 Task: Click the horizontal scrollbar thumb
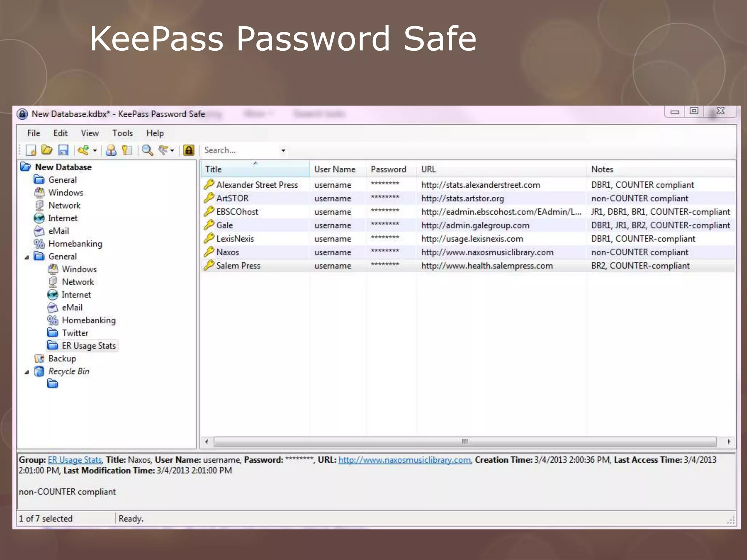tap(465, 442)
